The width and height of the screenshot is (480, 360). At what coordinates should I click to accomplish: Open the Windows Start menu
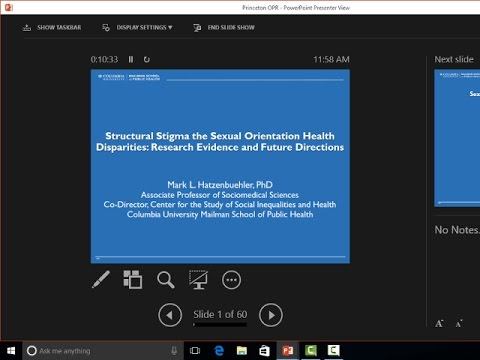[11, 351]
